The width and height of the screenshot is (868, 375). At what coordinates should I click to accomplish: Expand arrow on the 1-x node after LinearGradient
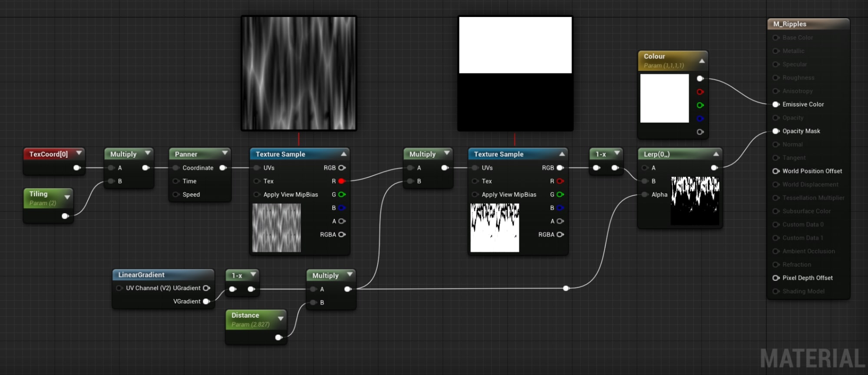pos(253,274)
